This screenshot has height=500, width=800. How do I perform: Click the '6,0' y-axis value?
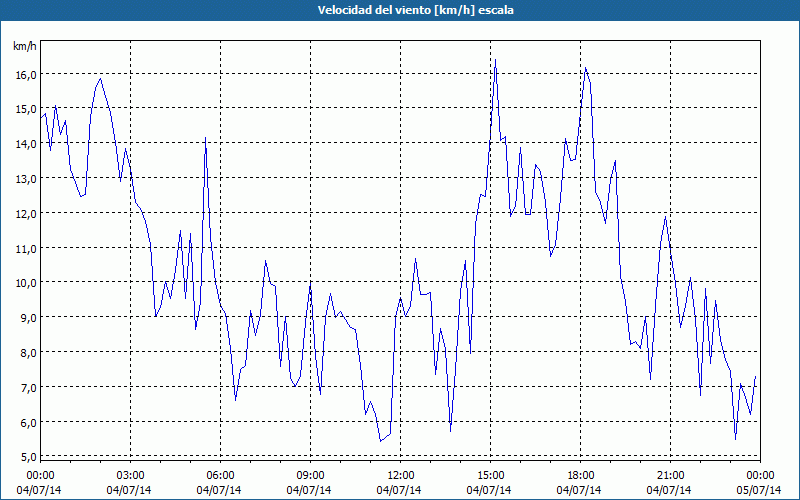(29, 423)
